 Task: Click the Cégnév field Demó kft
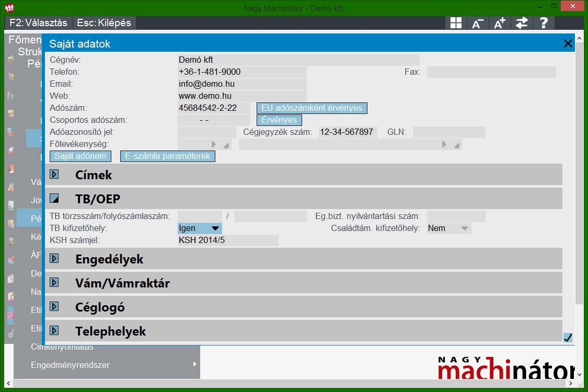pyautogui.click(x=298, y=60)
